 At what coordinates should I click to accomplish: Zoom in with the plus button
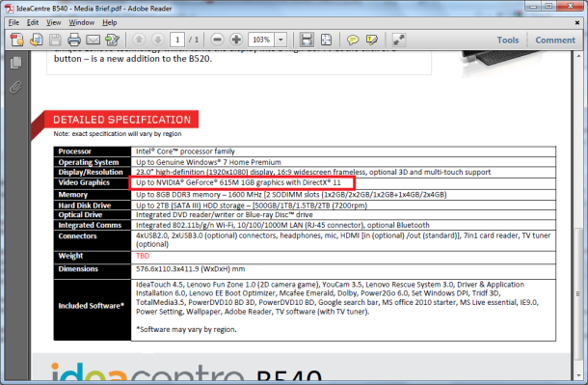(236, 40)
